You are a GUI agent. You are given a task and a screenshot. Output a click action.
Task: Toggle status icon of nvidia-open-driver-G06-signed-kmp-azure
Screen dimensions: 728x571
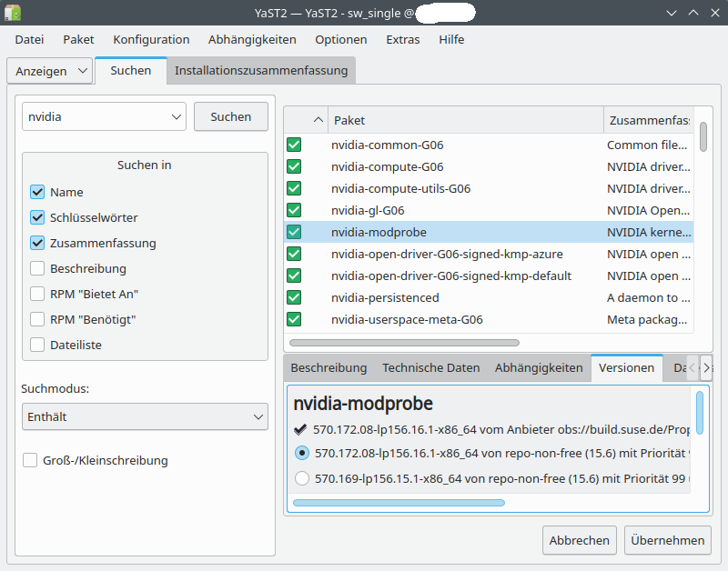tap(294, 254)
